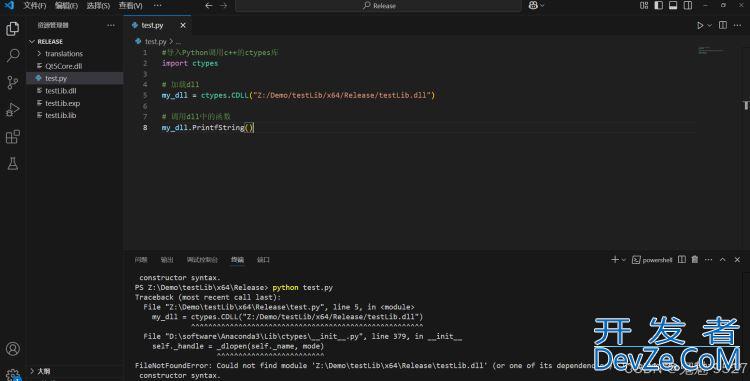Screen dimensions: 750x381
Task: Split the editor to the right
Action: [723, 25]
